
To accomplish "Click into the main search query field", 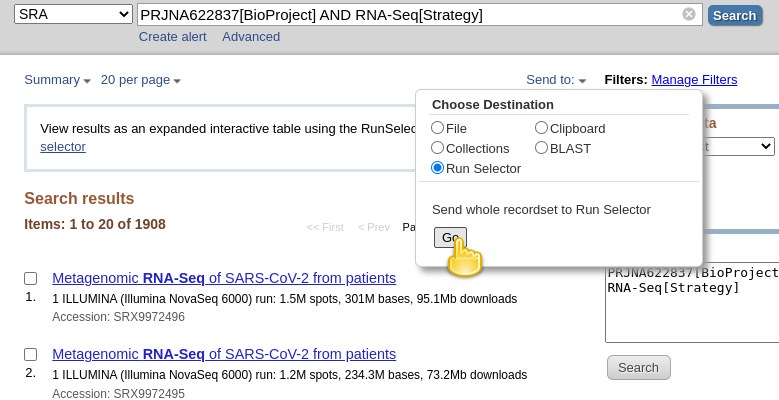I will [x=408, y=14].
